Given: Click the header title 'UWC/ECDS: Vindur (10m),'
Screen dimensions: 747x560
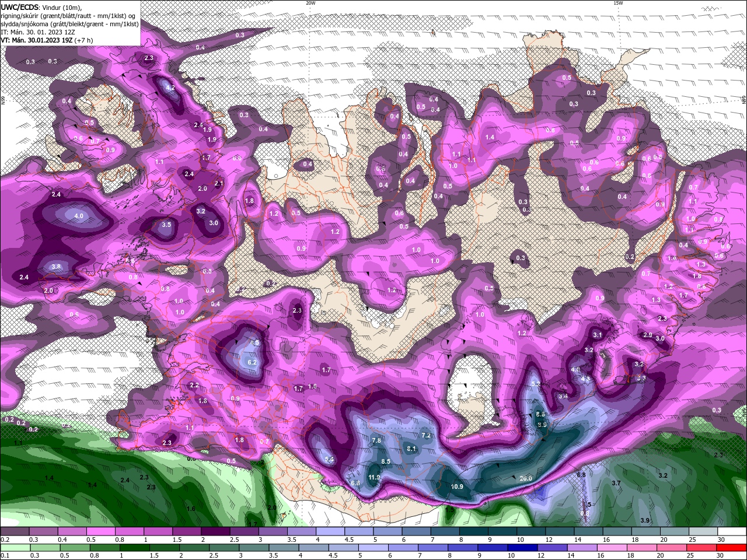Looking at the screenshot, I should [x=41, y=7].
